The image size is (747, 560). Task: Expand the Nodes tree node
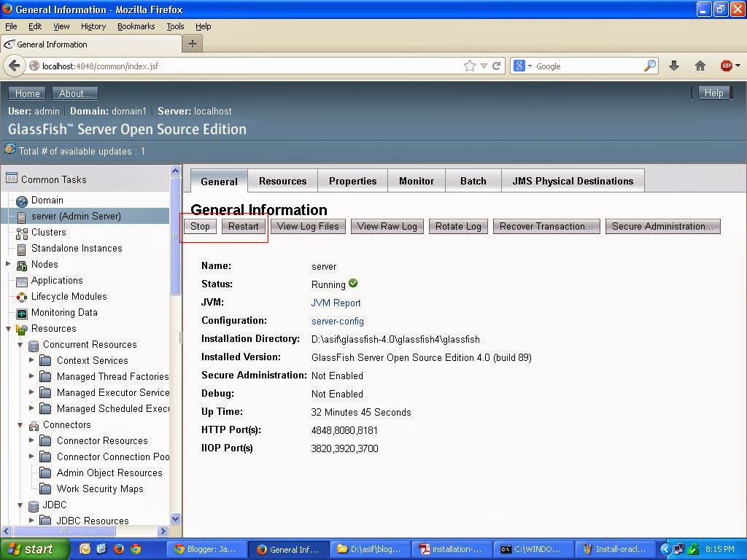[8, 263]
